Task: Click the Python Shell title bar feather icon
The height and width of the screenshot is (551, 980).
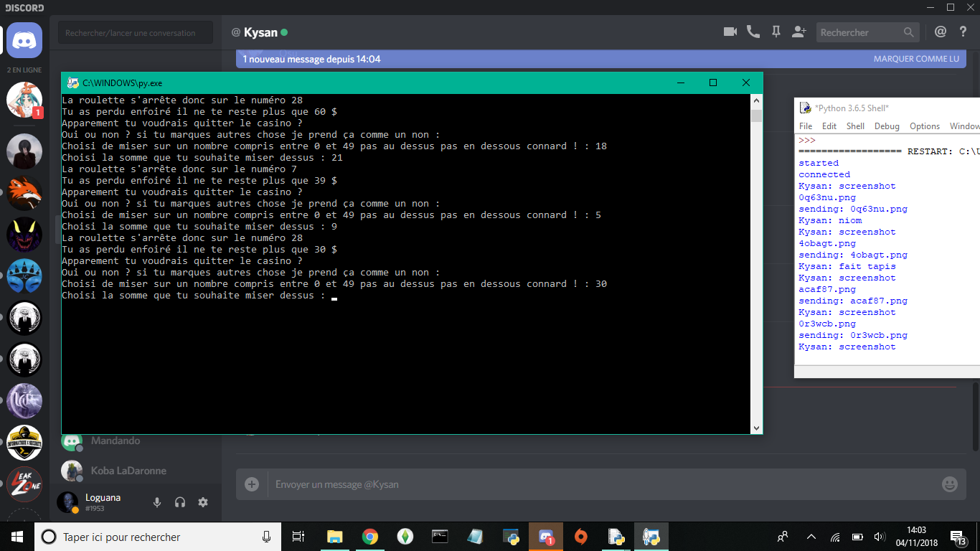Action: [x=806, y=108]
